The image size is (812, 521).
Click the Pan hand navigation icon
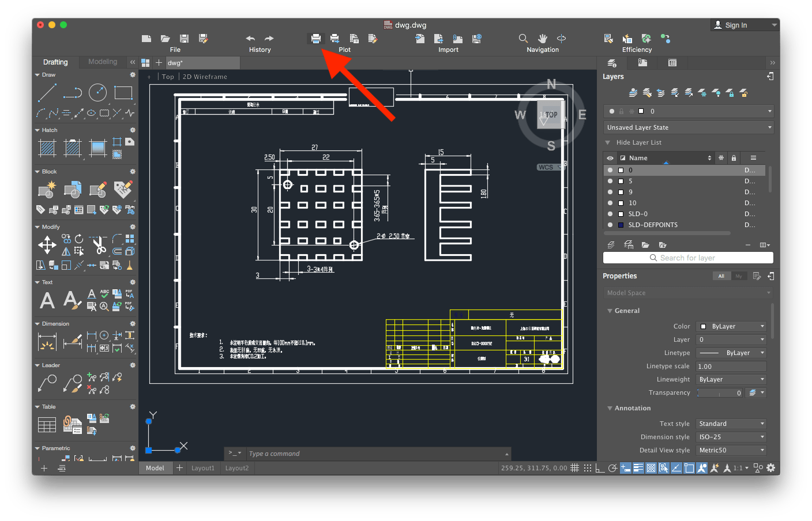pyautogui.click(x=543, y=39)
